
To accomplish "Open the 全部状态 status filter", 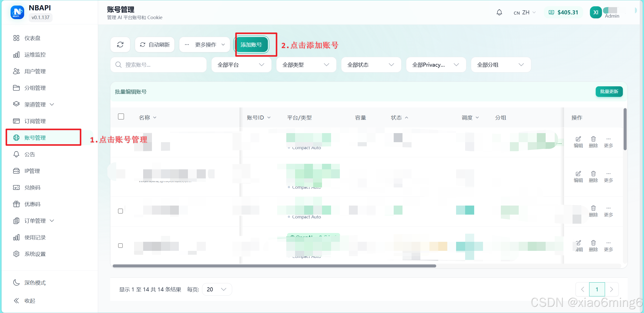I will point(371,65).
